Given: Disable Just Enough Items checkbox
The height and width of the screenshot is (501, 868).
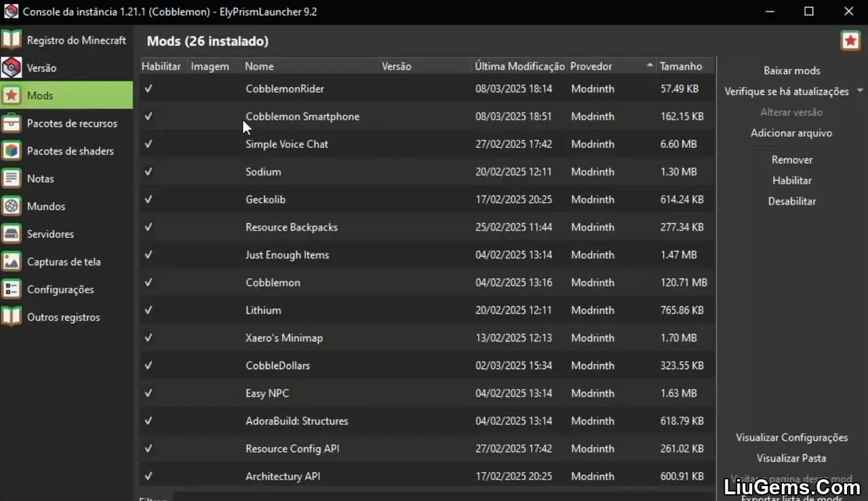Looking at the screenshot, I should [149, 255].
